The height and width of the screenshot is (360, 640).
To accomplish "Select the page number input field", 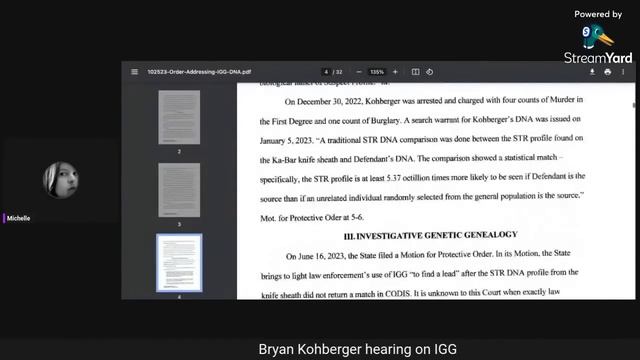I will (x=326, y=72).
